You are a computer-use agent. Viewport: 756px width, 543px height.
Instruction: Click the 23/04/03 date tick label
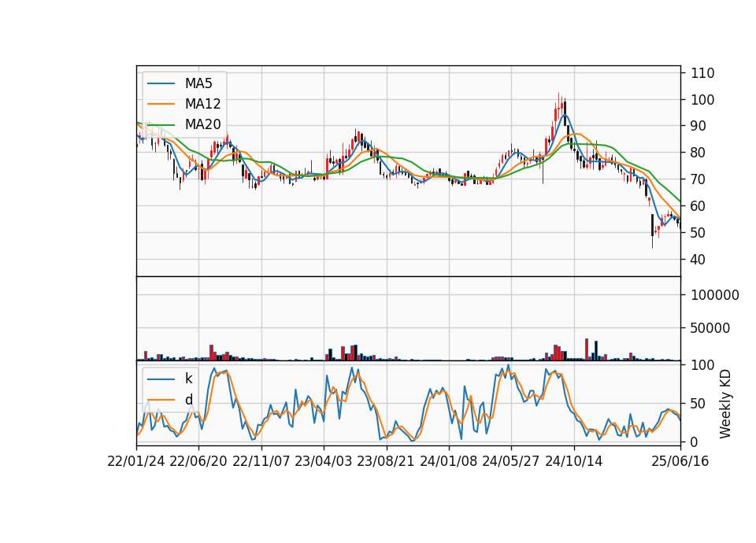tap(324, 461)
